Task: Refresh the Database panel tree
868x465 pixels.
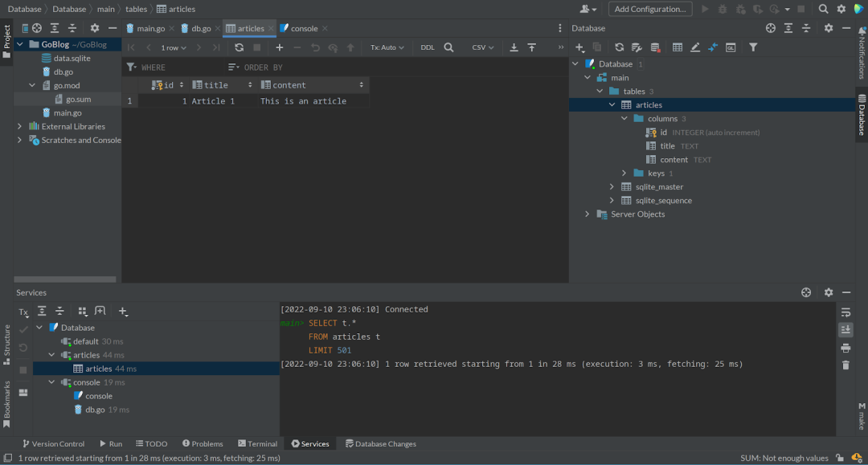Action: (x=619, y=47)
